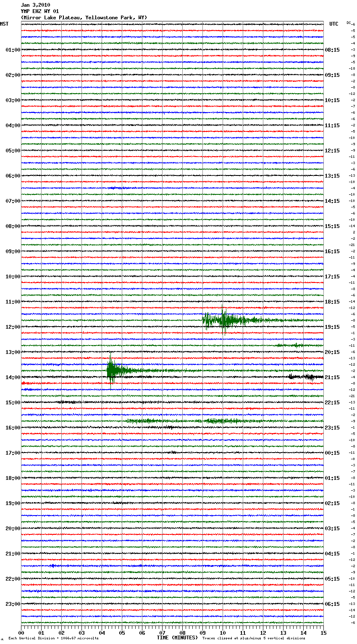Click the "11:00" MST time label
The image size is (357, 644).
click(13, 302)
